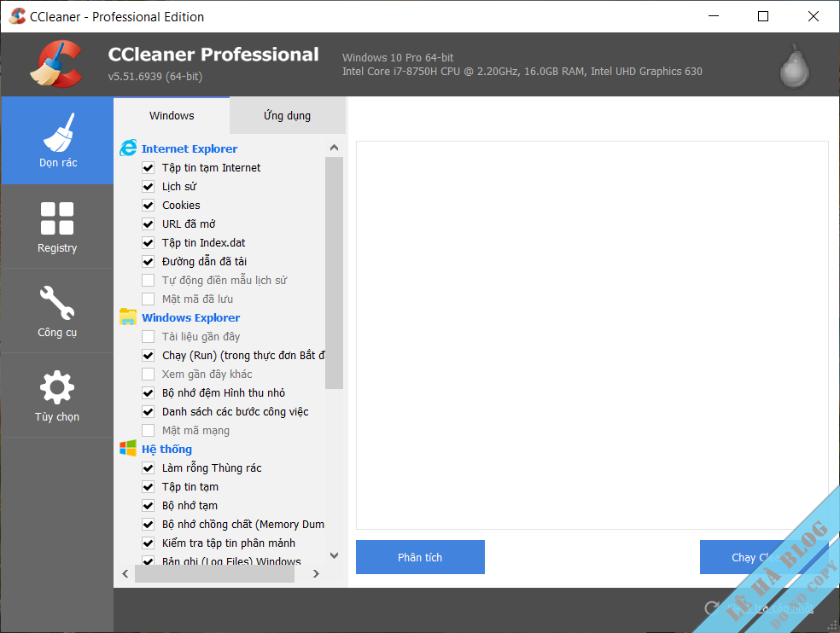This screenshot has width=840, height=633.
Task: Uncheck Tập tin tạm Internet
Action: [149, 167]
